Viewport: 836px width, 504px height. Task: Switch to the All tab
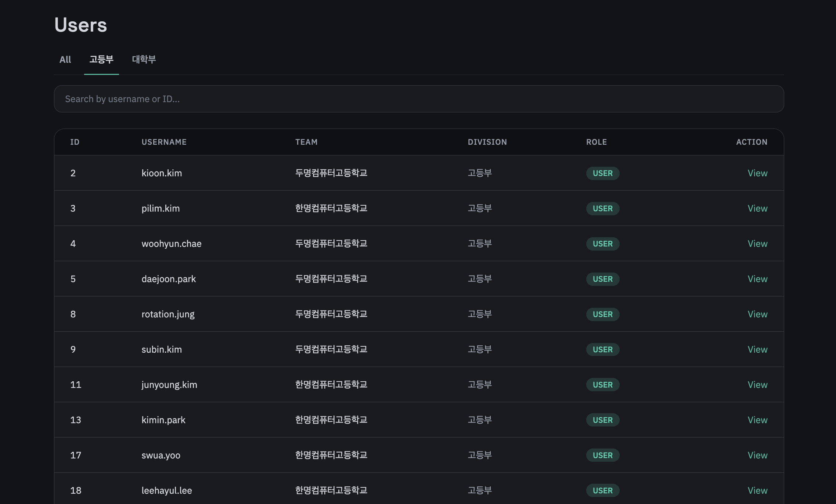pyautogui.click(x=65, y=60)
